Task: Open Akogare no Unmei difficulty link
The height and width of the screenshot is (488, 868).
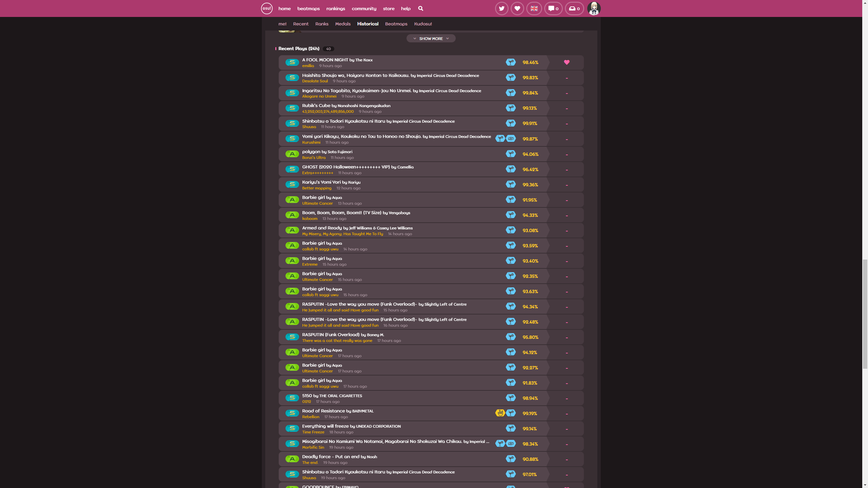Action: pos(319,96)
